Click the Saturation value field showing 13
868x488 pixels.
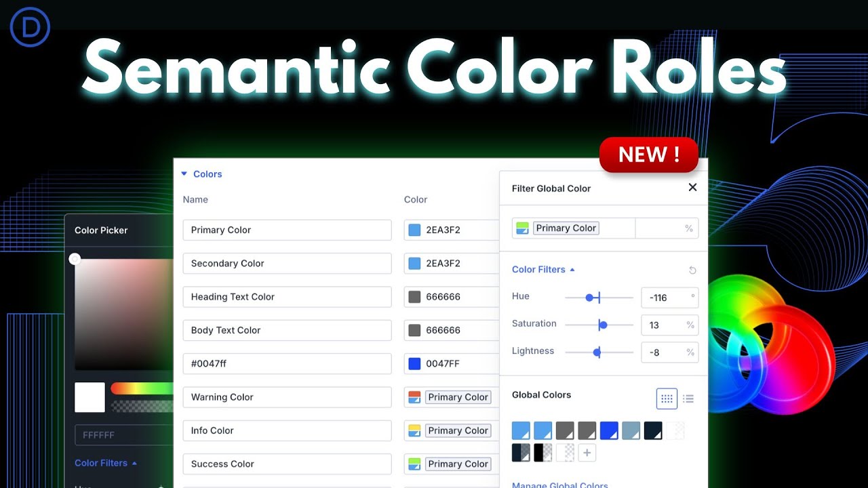(669, 325)
